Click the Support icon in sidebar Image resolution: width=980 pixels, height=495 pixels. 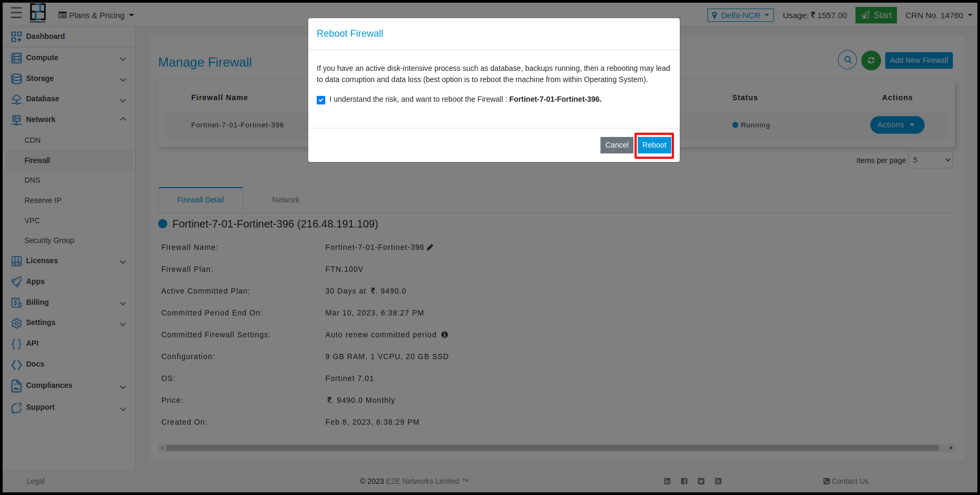point(17,408)
